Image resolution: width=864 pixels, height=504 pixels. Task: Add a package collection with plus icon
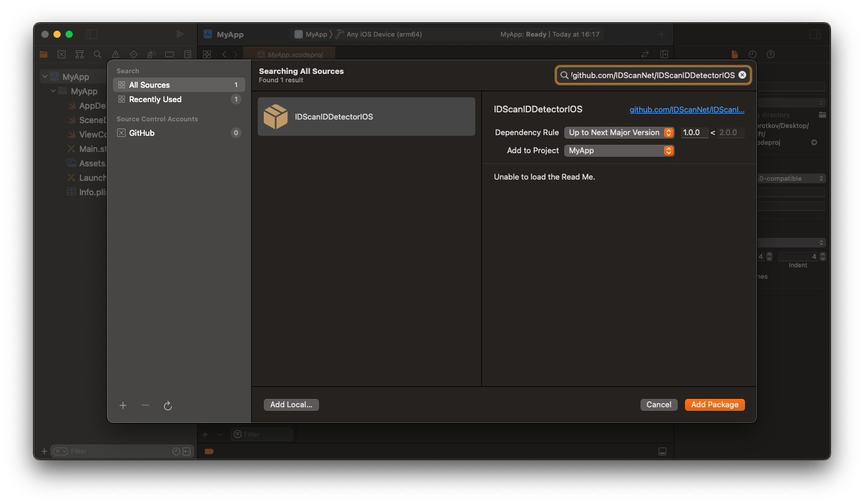click(123, 405)
